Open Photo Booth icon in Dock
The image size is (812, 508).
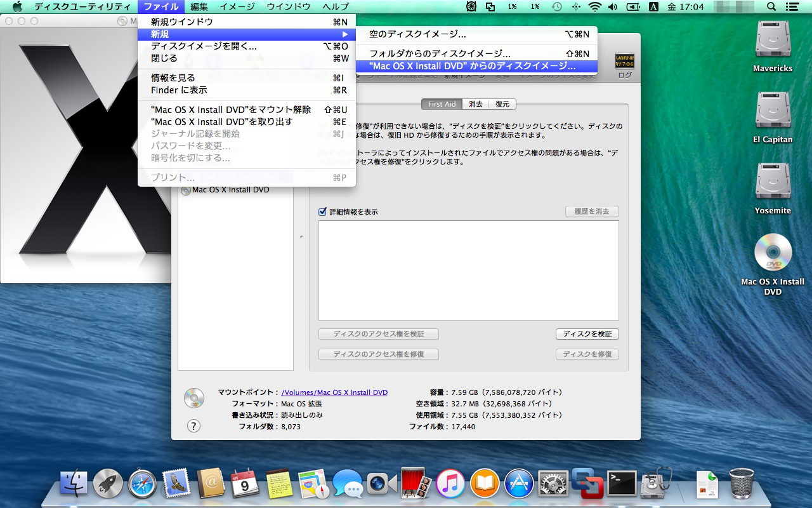416,485
